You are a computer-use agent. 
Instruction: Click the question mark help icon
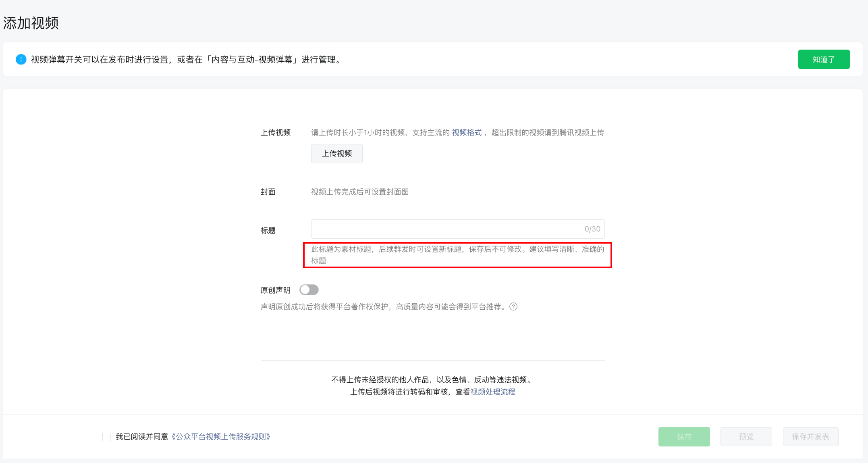(513, 307)
